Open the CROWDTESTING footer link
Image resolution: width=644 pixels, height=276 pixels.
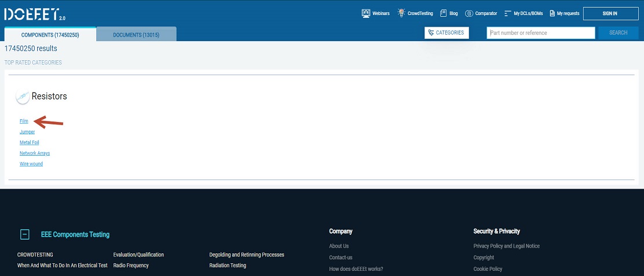point(35,255)
